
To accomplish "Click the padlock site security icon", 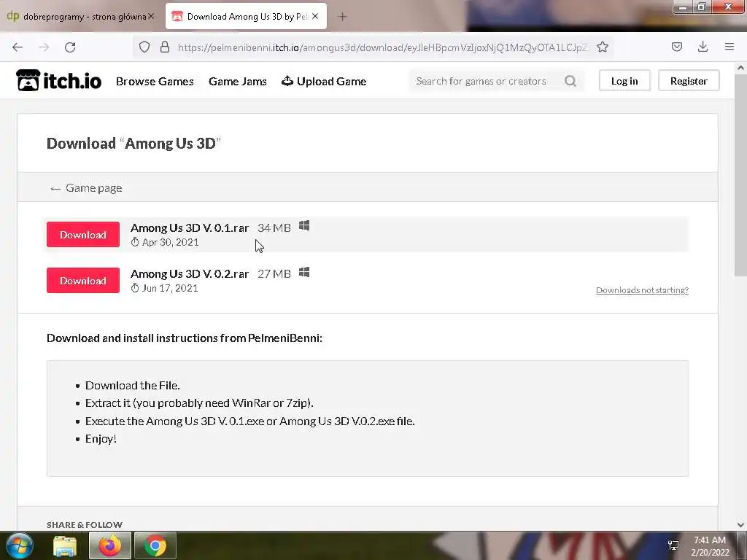I will (165, 47).
